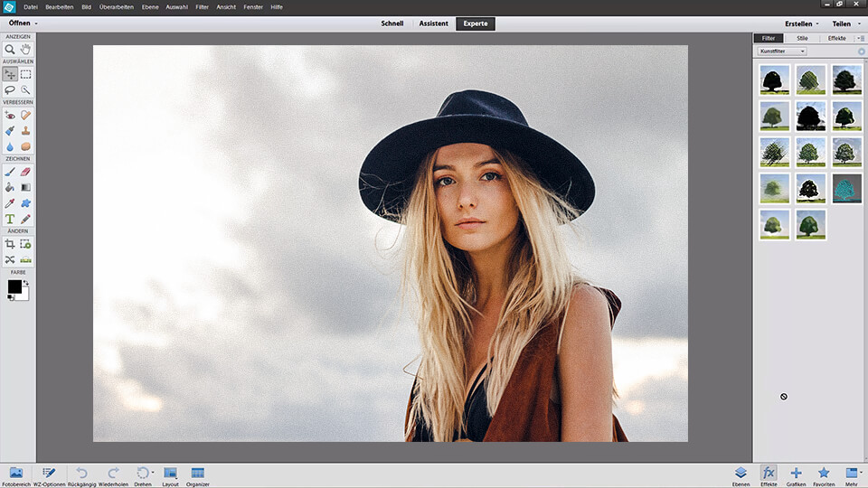
Task: Select the Smart Brush tool
Action: coord(10,130)
